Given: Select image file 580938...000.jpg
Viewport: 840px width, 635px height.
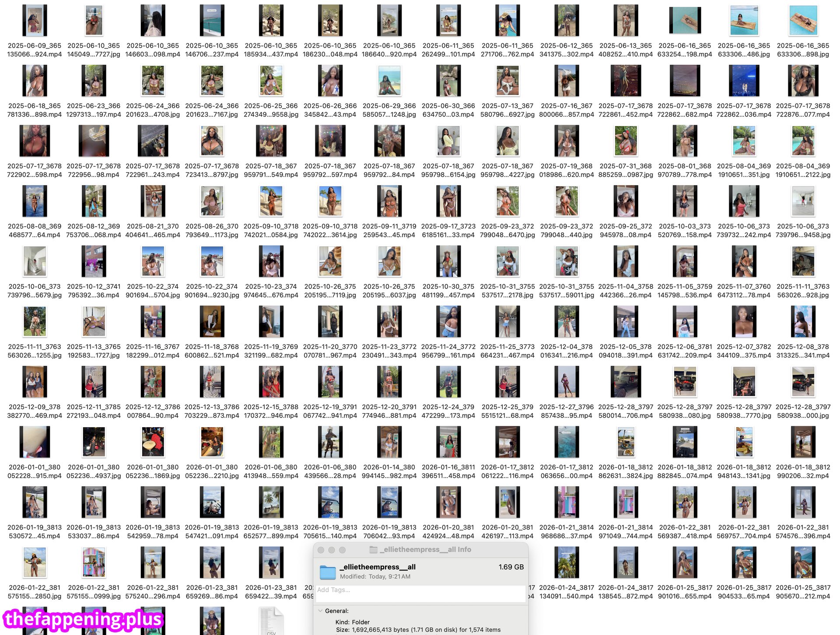Looking at the screenshot, I should tap(803, 382).
